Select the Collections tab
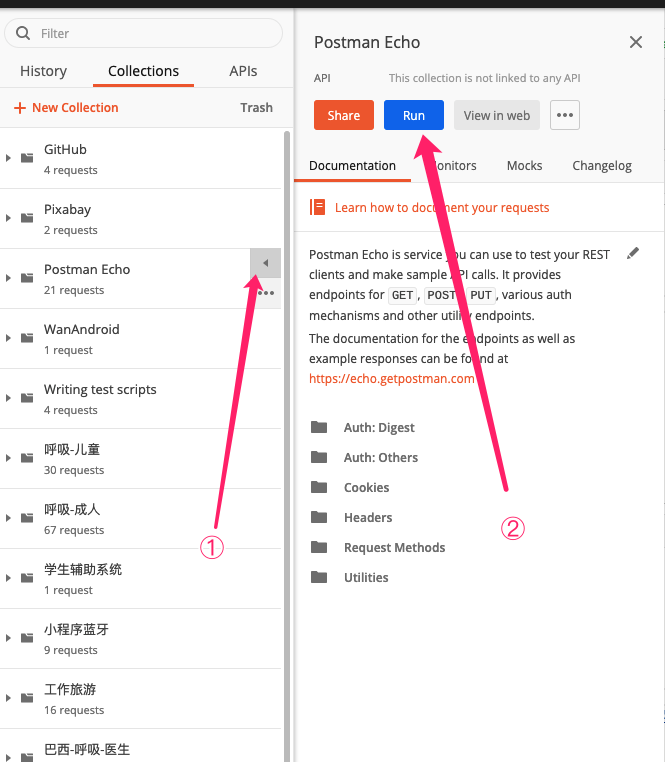Screen dimensions: 665x762 click(143, 71)
